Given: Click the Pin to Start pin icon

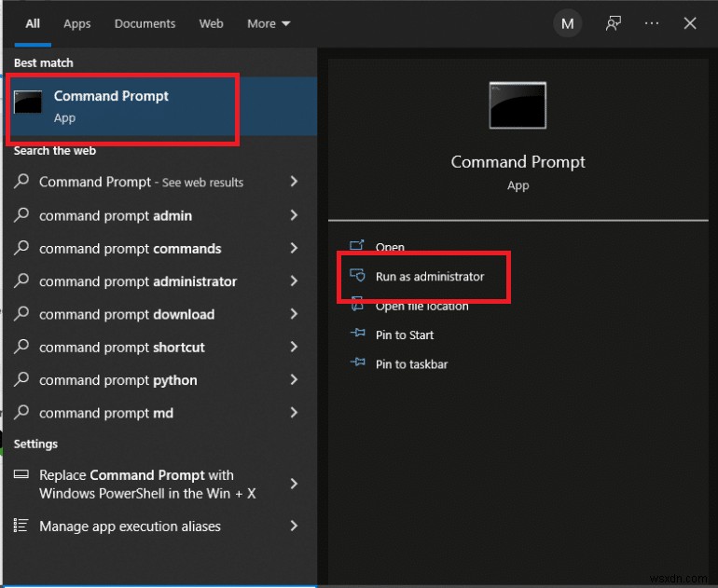Looking at the screenshot, I should tap(358, 333).
